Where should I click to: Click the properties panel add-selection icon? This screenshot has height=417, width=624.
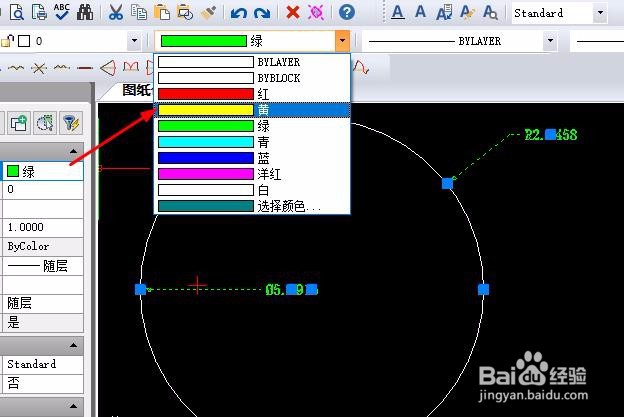click(x=19, y=123)
